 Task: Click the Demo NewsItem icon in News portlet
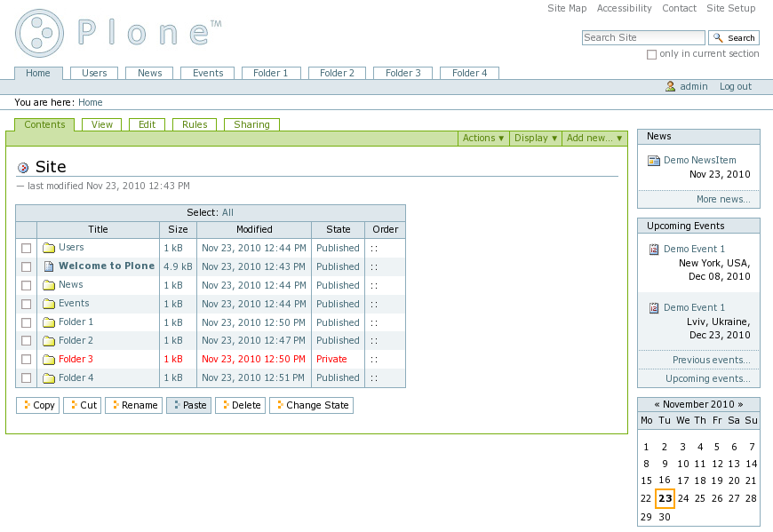point(654,161)
